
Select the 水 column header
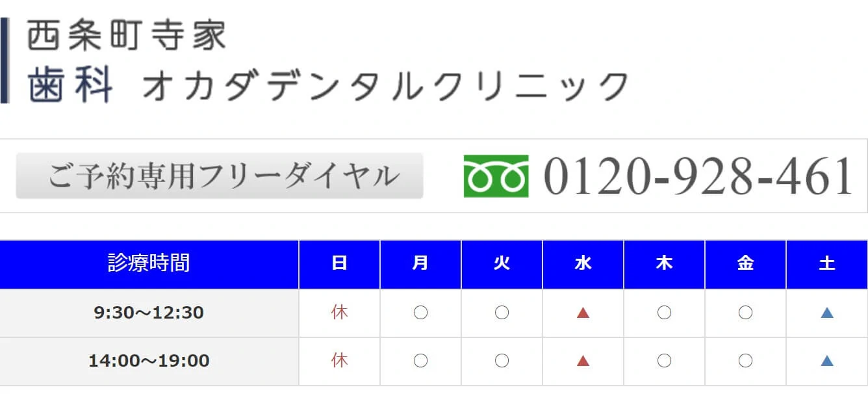(x=583, y=263)
